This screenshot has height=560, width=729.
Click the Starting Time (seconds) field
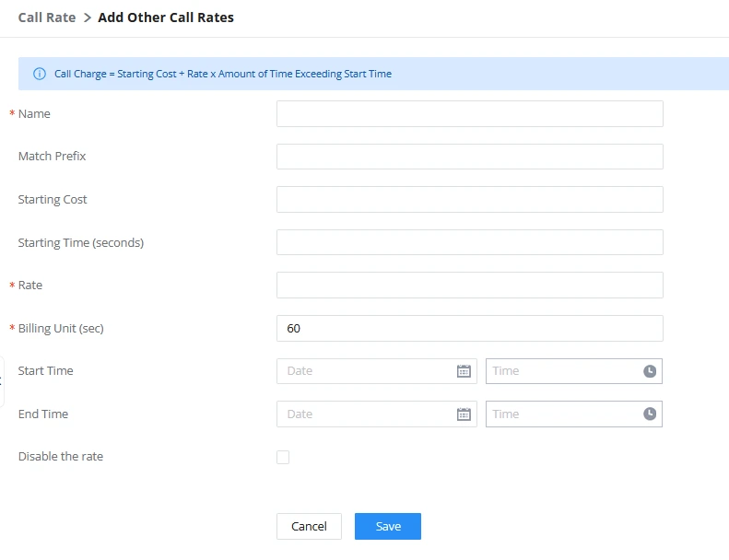(470, 242)
